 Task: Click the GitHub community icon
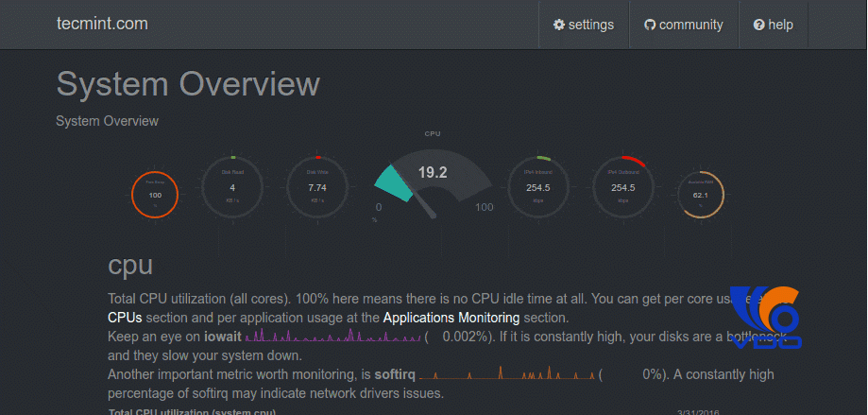point(650,25)
